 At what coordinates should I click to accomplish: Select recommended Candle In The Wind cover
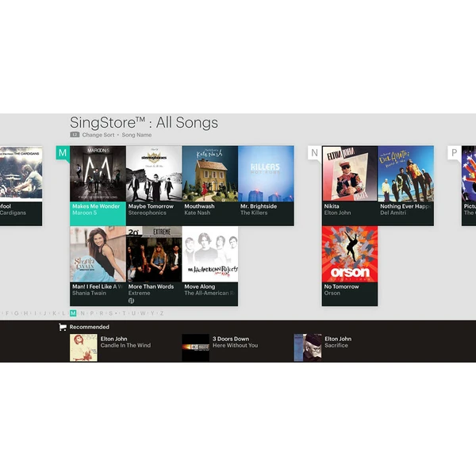[x=83, y=347]
